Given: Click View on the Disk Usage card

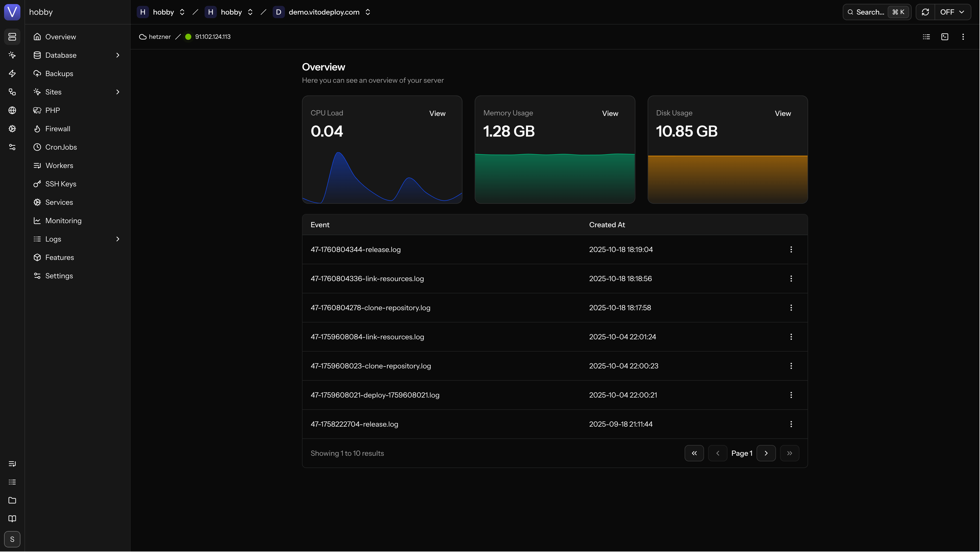Looking at the screenshot, I should [783, 113].
